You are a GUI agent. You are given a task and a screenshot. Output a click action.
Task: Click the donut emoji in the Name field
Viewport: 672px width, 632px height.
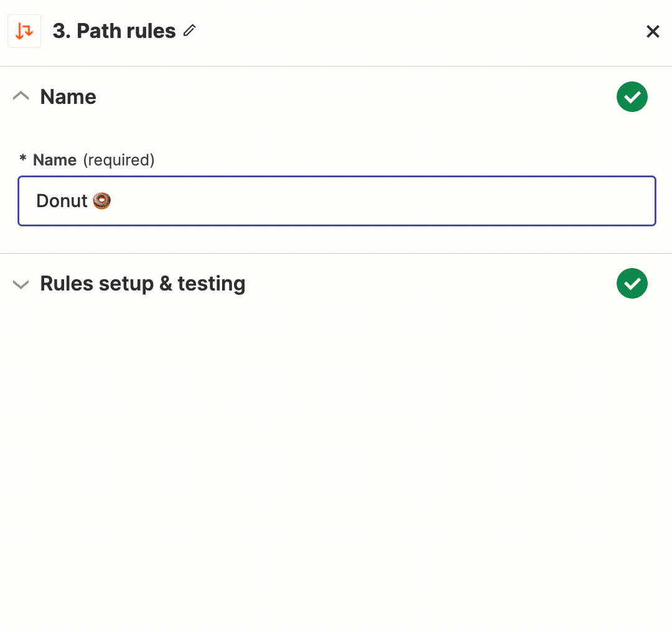point(101,201)
